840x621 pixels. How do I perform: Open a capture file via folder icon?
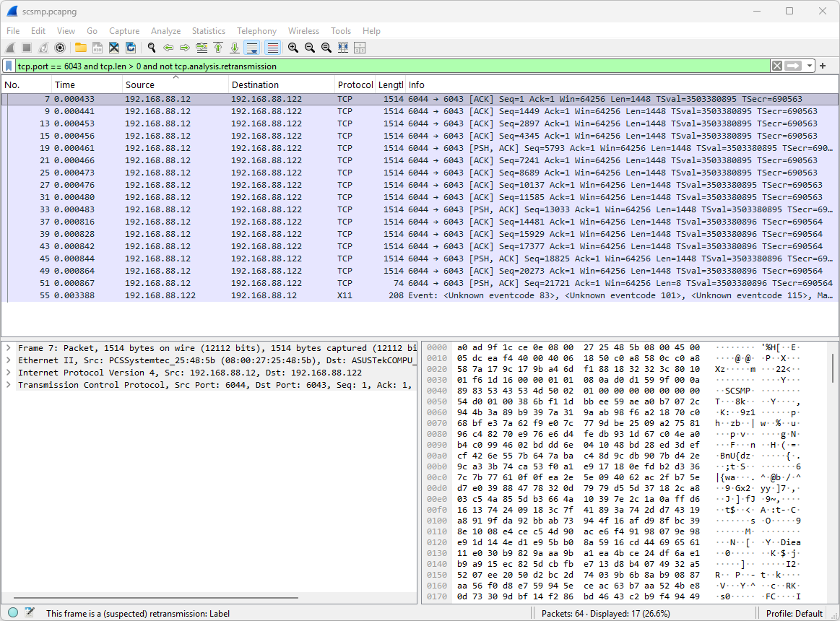81,48
